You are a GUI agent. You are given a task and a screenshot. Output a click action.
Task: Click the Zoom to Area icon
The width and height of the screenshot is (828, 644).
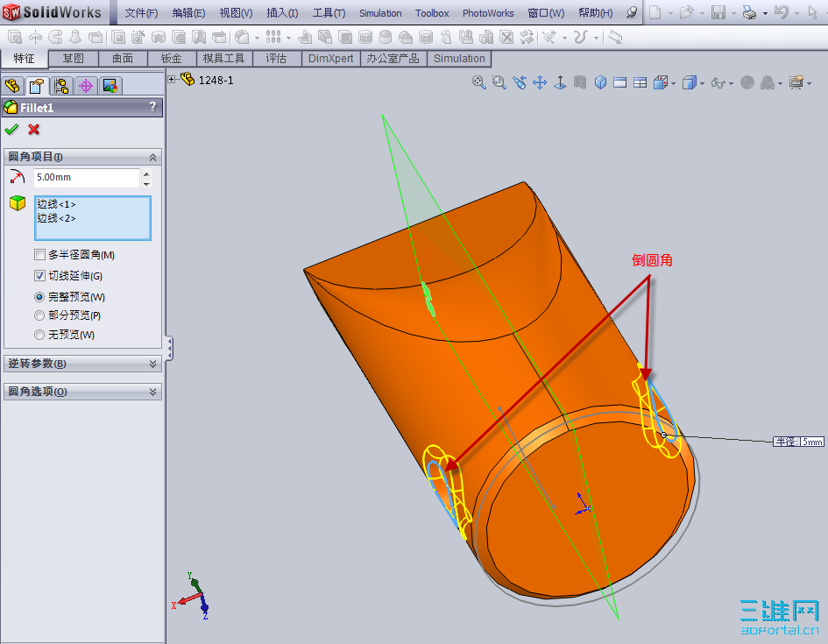tap(499, 82)
